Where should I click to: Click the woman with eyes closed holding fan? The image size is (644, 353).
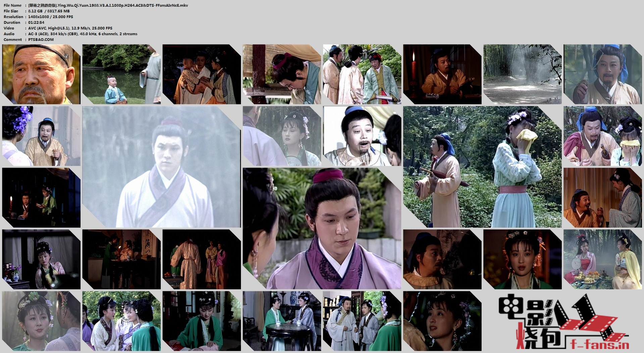coord(282,136)
